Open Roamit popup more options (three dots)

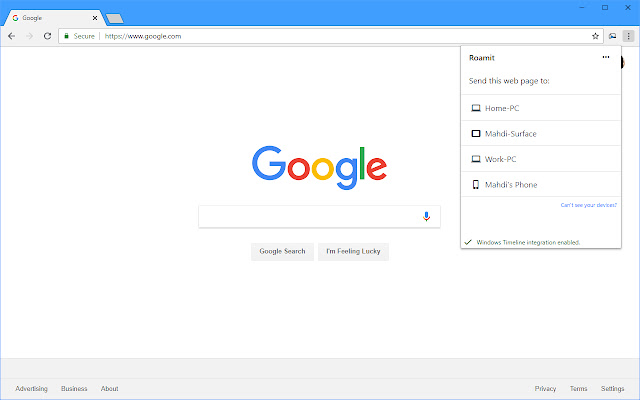tap(606, 57)
